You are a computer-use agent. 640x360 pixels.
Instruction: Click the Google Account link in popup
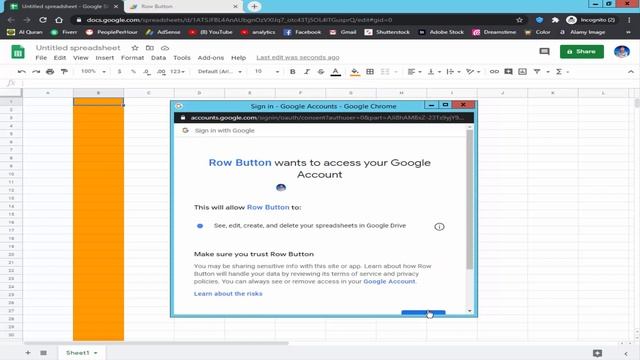pos(389,282)
